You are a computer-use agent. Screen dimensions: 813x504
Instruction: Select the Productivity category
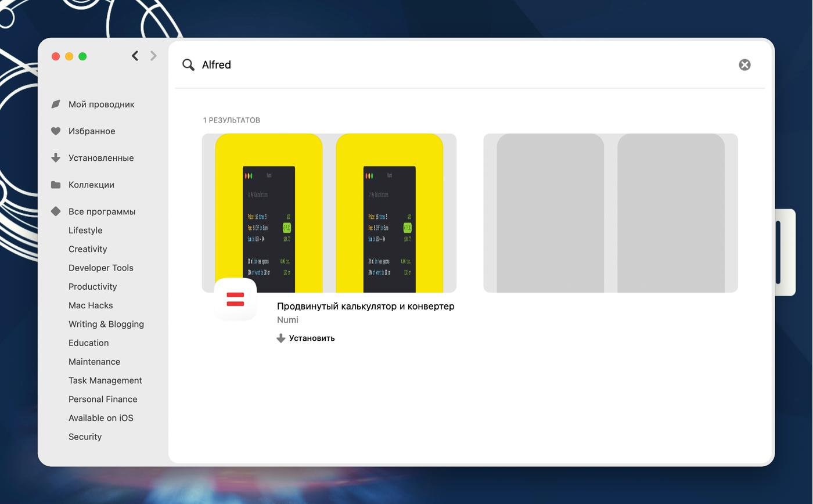tap(93, 287)
